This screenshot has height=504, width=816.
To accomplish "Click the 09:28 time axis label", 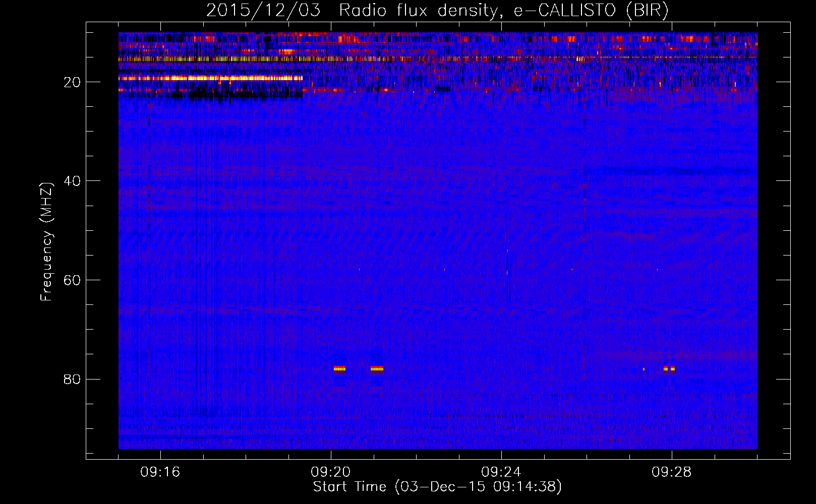I will (672, 472).
